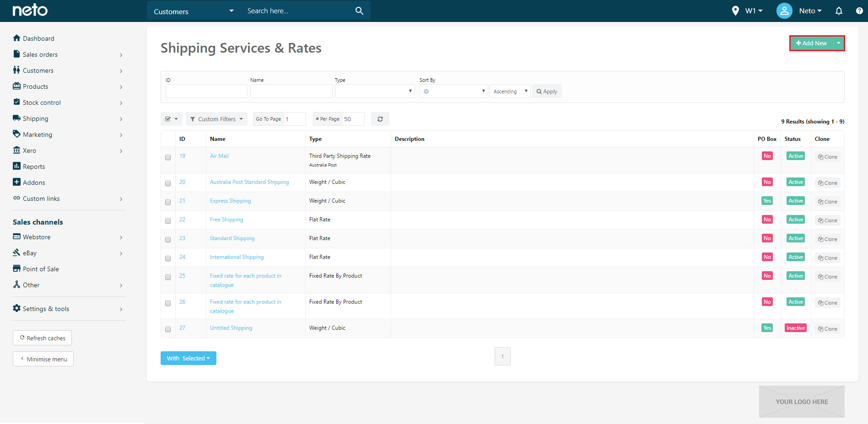The height and width of the screenshot is (424, 868).
Task: Open the Customers search scope dropdown
Action: (x=194, y=11)
